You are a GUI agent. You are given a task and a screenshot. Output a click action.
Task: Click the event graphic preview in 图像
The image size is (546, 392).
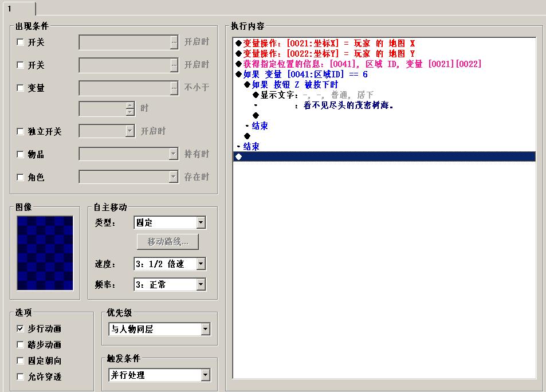[x=45, y=253]
